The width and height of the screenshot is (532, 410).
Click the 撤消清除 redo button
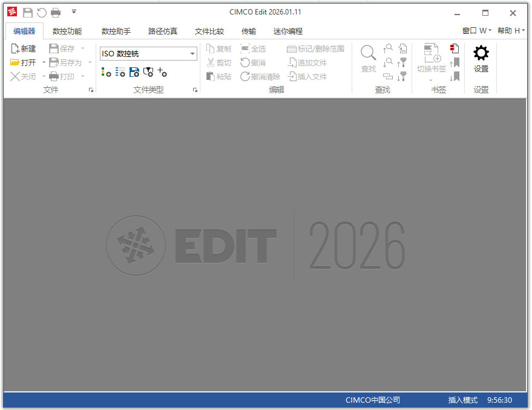coord(260,77)
